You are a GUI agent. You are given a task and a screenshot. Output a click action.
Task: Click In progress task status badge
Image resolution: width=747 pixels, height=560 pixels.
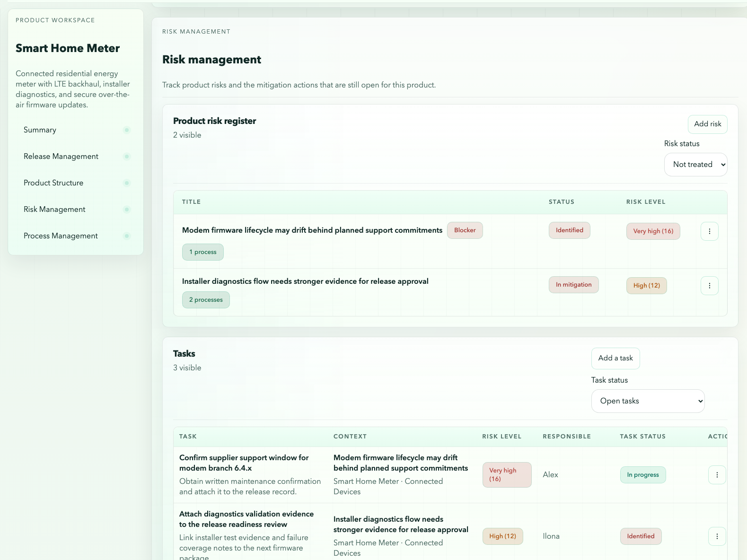642,475
